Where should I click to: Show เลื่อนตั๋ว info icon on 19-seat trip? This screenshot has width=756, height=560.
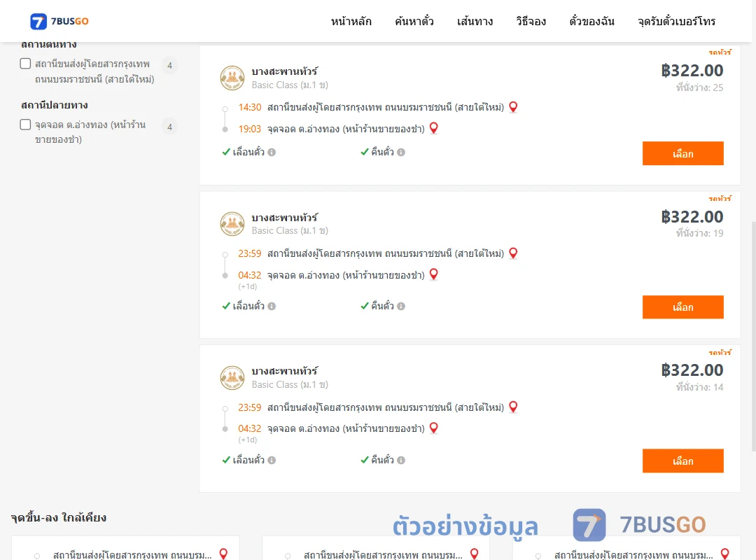272,307
